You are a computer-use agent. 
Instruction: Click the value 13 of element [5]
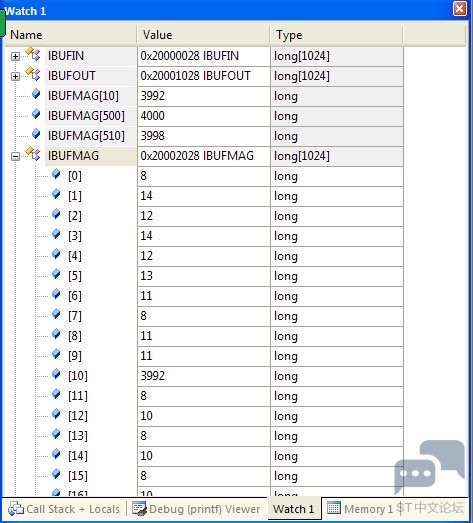coord(146,276)
